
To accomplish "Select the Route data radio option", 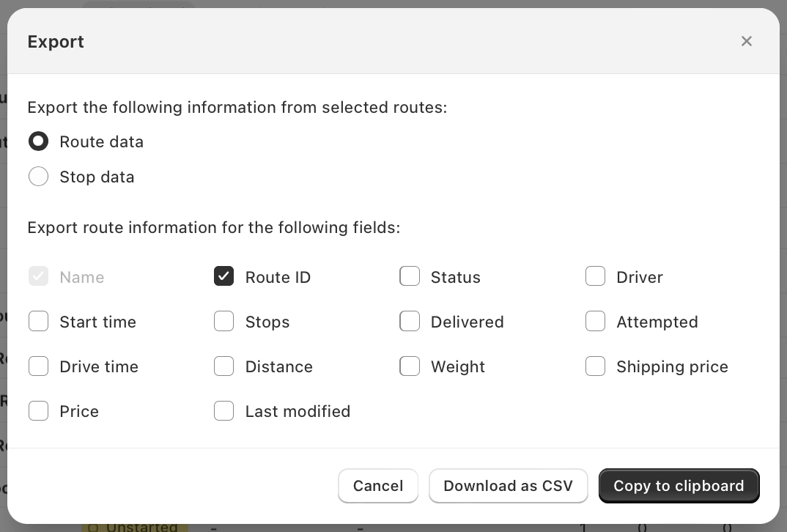I will click(39, 141).
